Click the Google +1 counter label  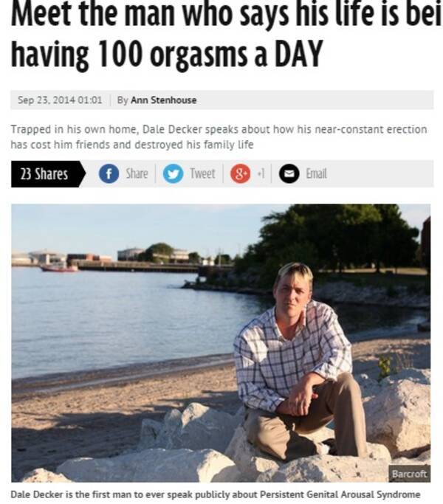261,173
